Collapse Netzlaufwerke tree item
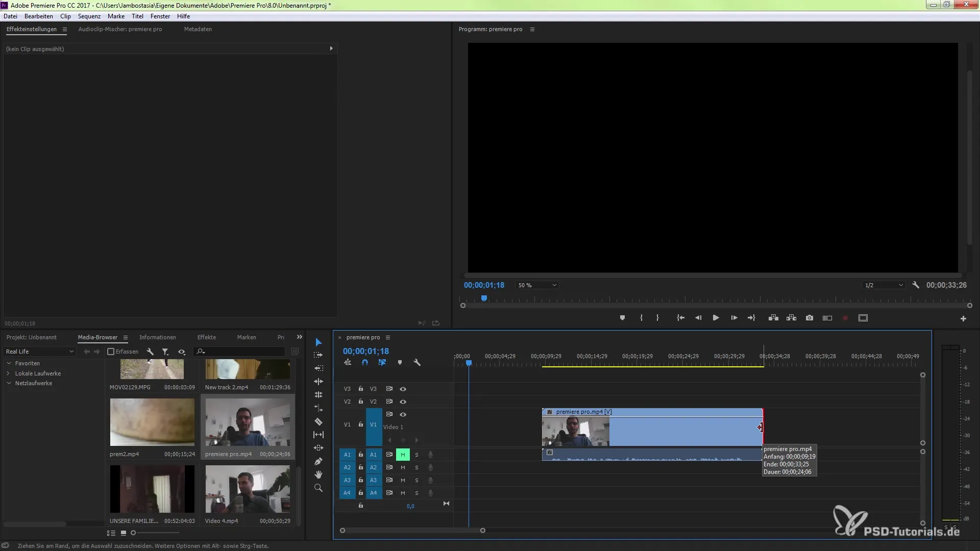 tap(9, 383)
